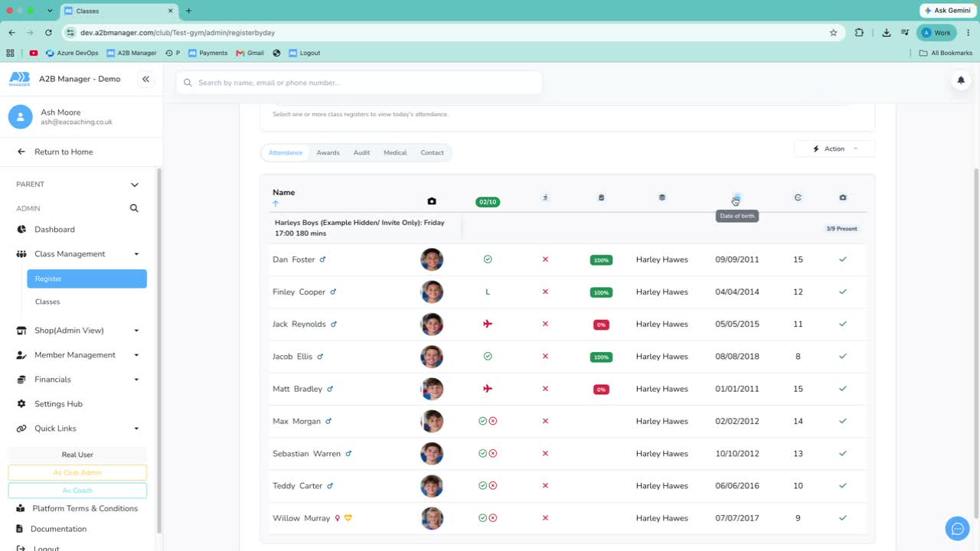Mark Max Morgan as absent
This screenshot has height=551, width=980.
click(493, 421)
